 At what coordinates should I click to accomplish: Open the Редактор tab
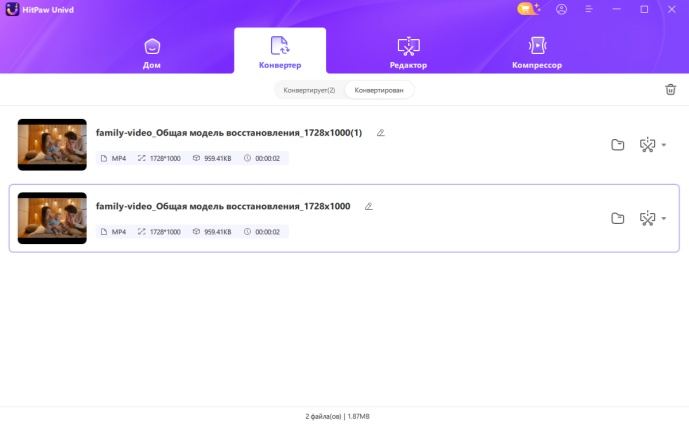(408, 52)
